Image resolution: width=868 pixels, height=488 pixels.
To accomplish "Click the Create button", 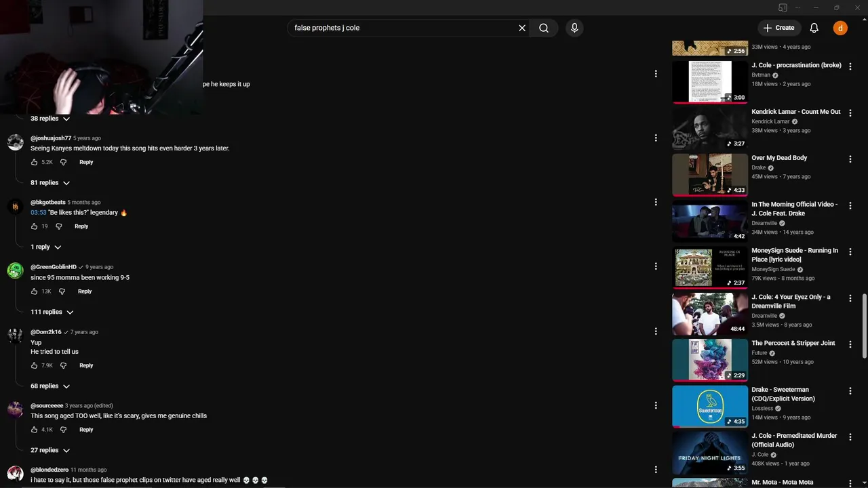I will [x=778, y=28].
